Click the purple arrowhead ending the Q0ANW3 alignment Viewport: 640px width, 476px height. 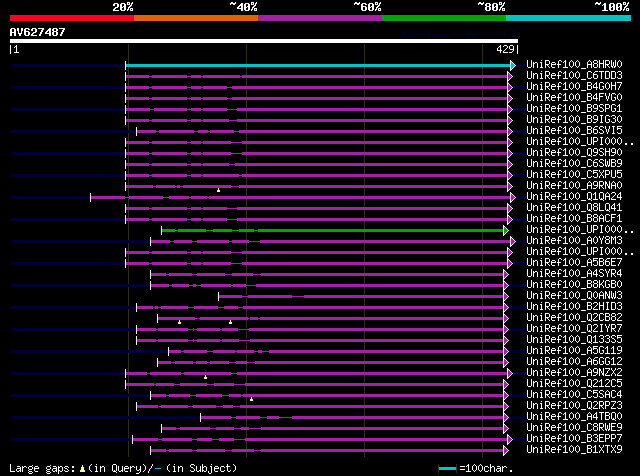click(x=506, y=296)
